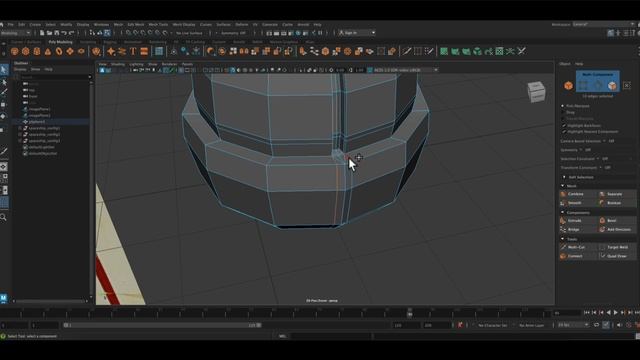Switch to the Poly Modeling shelf tab
Image resolution: width=640 pixels, height=360 pixels.
point(60,42)
